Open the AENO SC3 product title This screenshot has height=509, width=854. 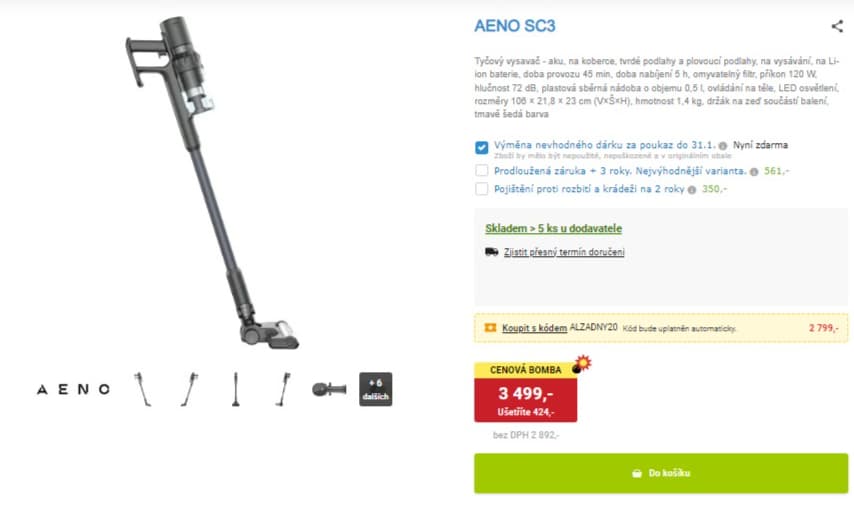(x=515, y=26)
